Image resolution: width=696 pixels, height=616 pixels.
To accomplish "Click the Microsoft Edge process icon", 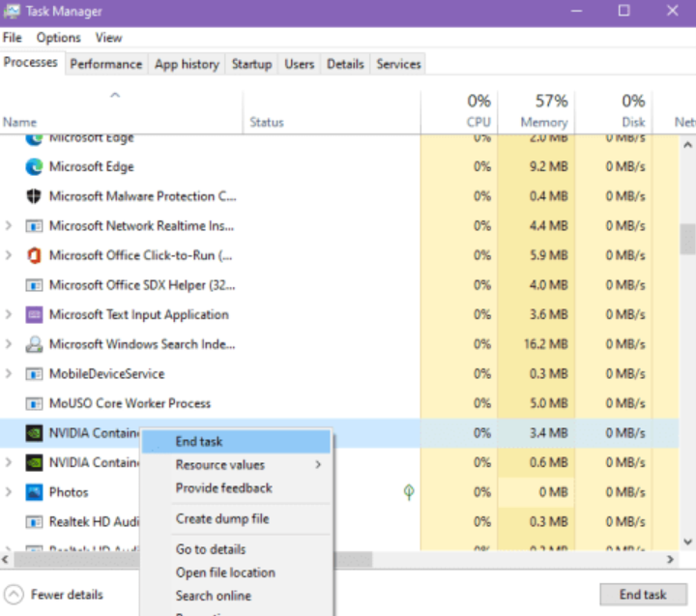I will (34, 166).
